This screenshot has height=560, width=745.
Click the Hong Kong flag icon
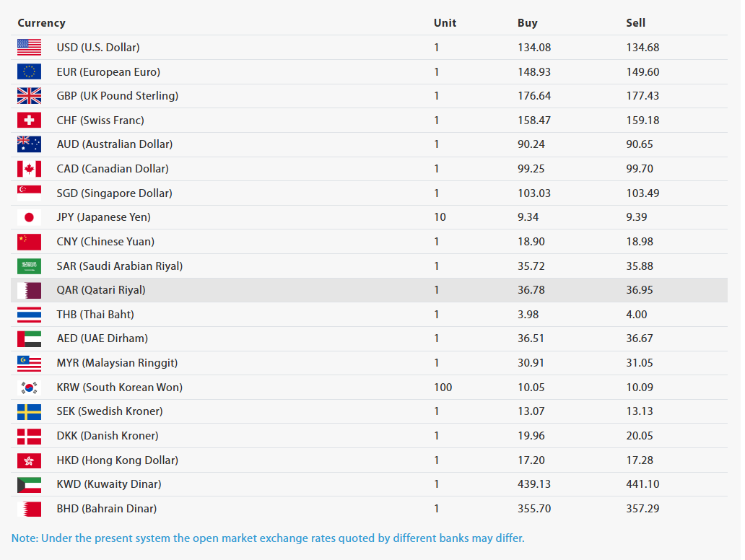tap(29, 460)
